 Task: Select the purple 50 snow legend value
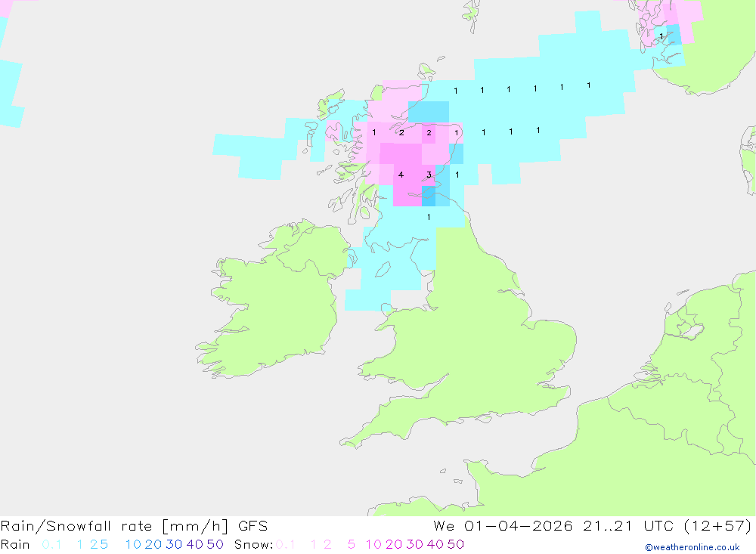click(x=456, y=544)
